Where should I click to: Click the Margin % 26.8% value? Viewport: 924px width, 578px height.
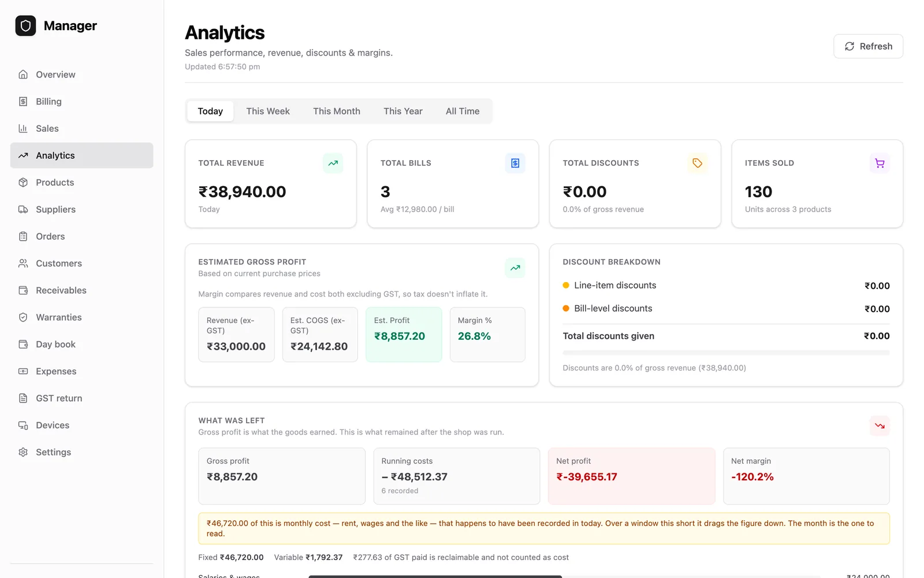(x=474, y=336)
